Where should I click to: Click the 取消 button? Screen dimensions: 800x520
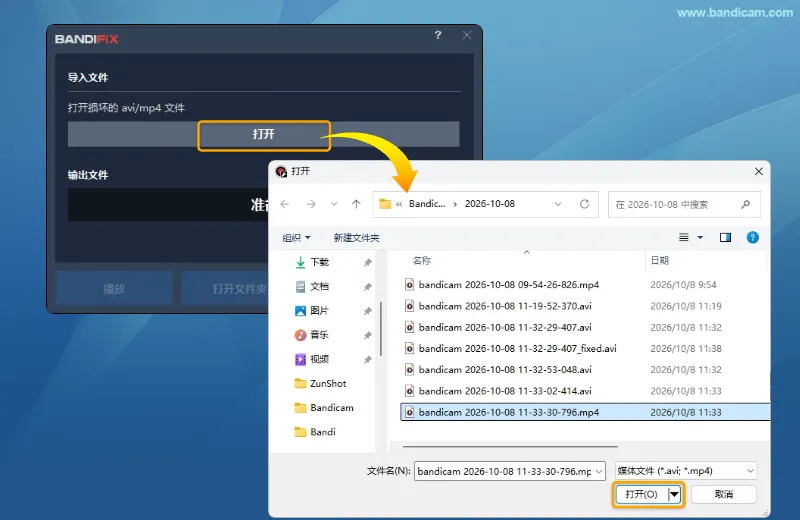[x=723, y=494]
